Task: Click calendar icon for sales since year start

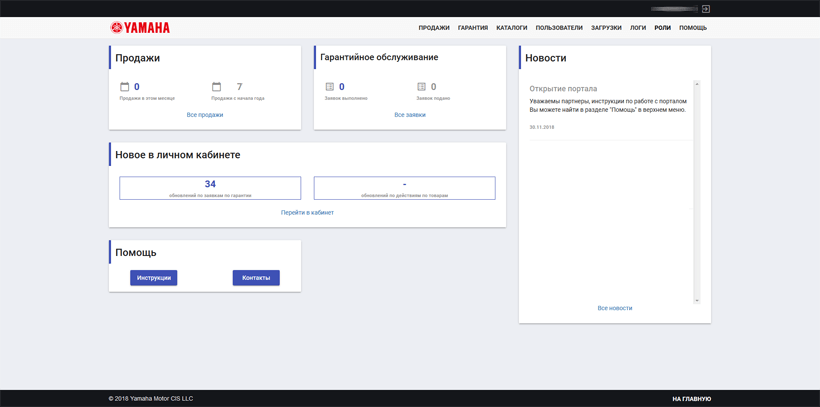Action: click(x=216, y=87)
